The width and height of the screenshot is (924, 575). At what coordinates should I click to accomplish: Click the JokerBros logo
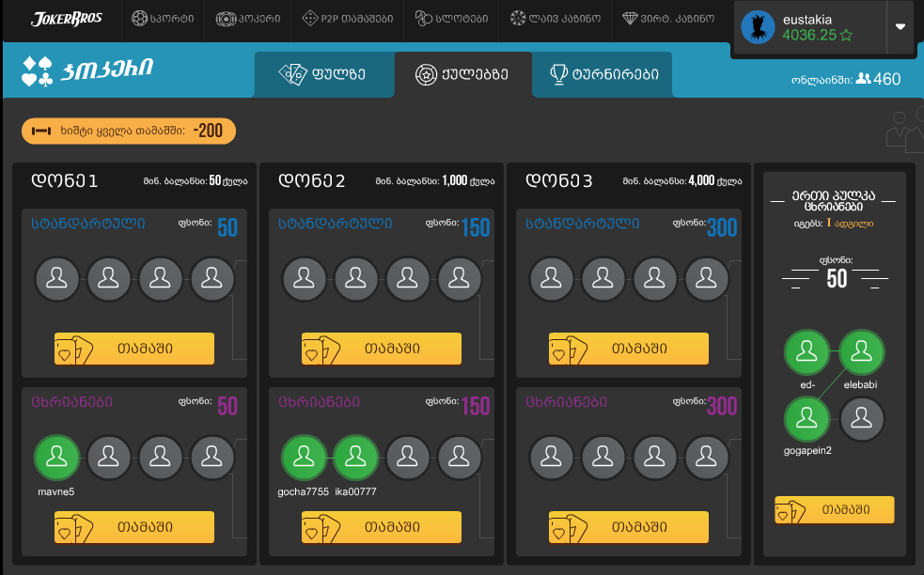tap(66, 19)
